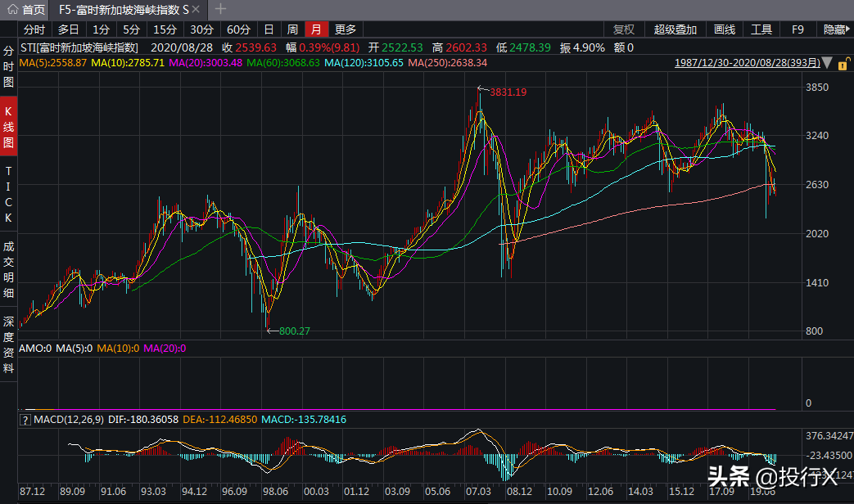Viewport: 854px width, 504px height.
Task: Click the 87.12 date on time axis
Action: 32,491
